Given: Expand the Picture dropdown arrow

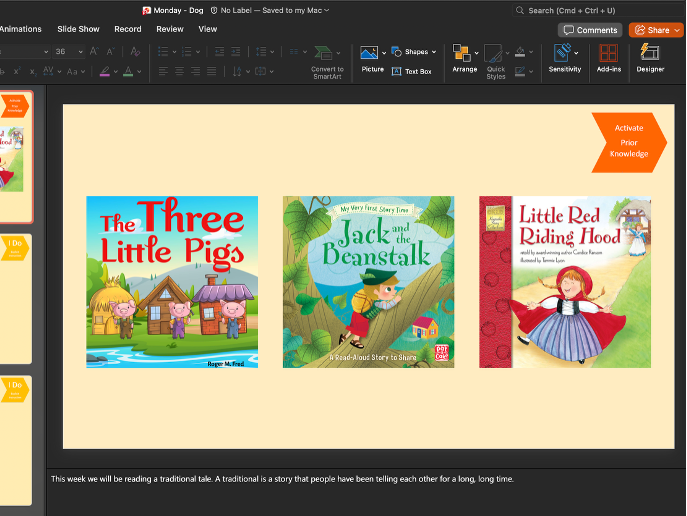Looking at the screenshot, I should (384, 53).
